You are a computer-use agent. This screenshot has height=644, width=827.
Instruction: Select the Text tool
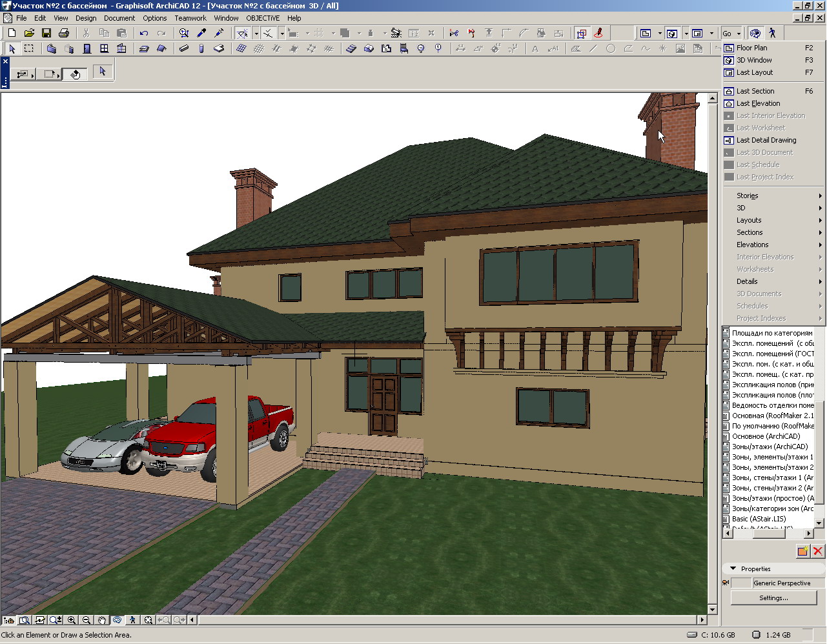tap(535, 48)
